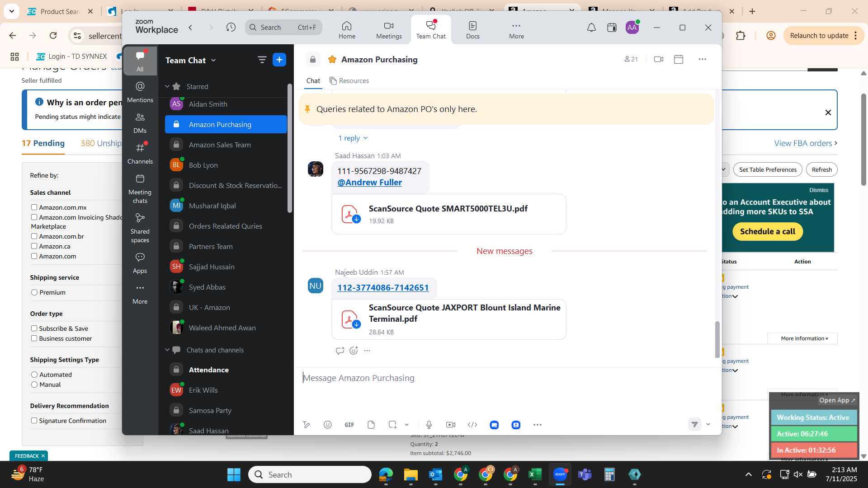This screenshot has height=488, width=868.
Task: Open Shared spaces in the sidebar
Action: pos(140,228)
